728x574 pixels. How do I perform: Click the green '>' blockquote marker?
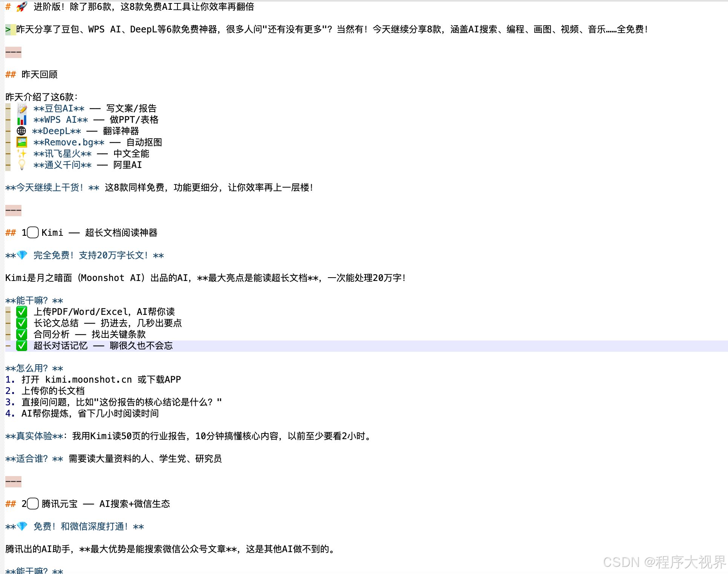coord(8,29)
